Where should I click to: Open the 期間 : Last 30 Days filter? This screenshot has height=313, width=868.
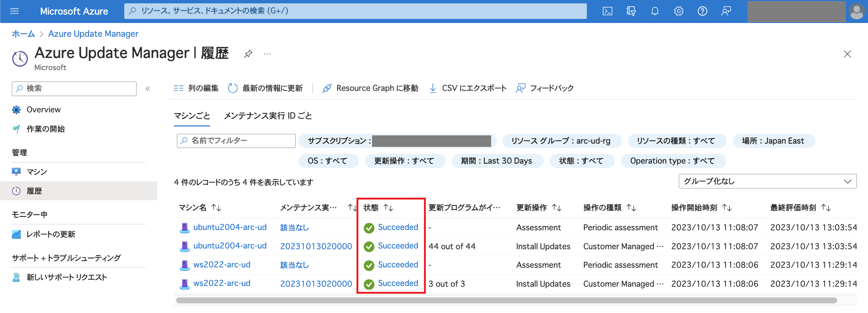tap(497, 161)
